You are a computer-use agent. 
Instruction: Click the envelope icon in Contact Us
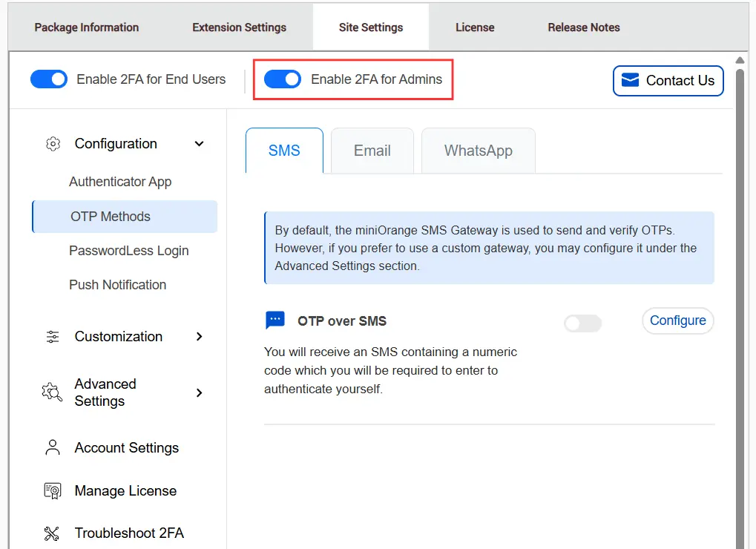coord(631,81)
